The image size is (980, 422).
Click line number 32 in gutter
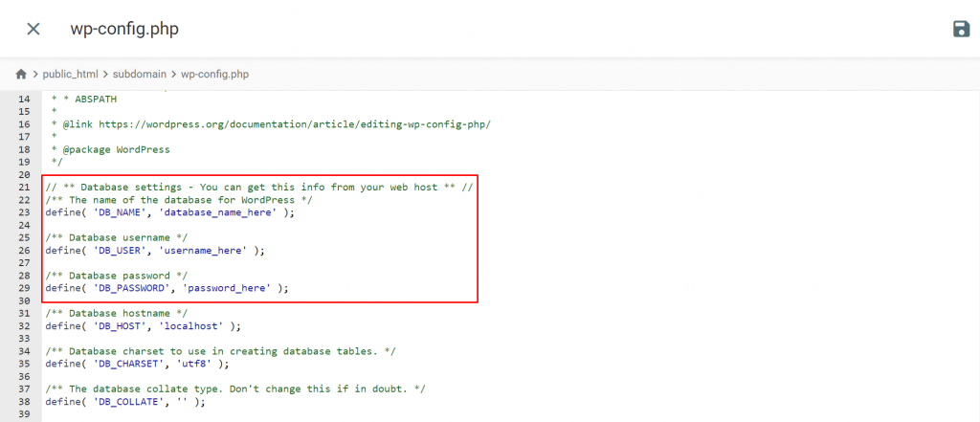(x=24, y=325)
